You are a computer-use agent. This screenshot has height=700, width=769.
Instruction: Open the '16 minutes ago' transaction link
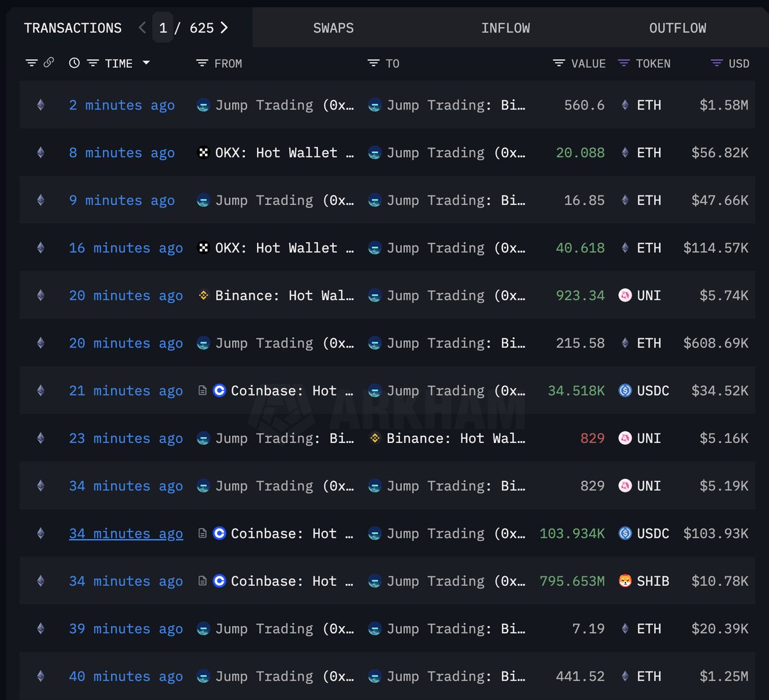[x=126, y=248]
